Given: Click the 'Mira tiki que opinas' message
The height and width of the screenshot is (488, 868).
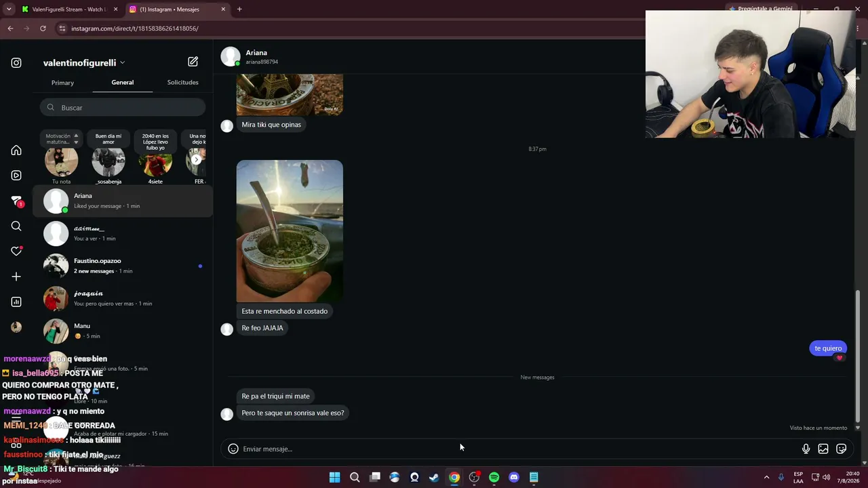Looking at the screenshot, I should [x=271, y=125].
